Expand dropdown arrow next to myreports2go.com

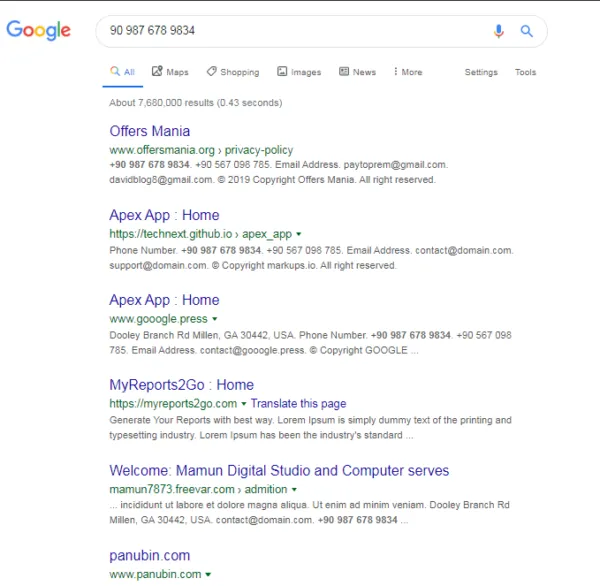point(244,403)
